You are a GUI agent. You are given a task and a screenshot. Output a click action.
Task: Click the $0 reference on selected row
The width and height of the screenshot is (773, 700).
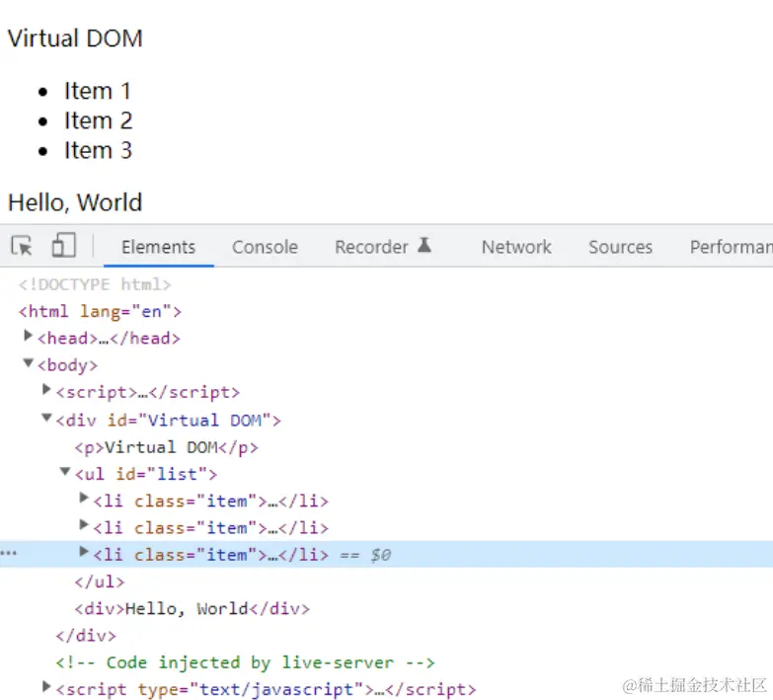[x=381, y=555]
